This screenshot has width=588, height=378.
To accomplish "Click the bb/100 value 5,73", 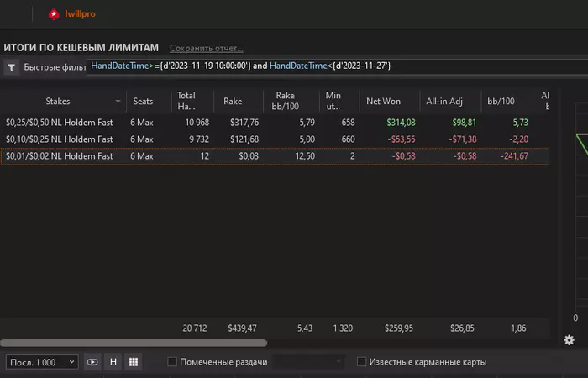I will [x=520, y=123].
